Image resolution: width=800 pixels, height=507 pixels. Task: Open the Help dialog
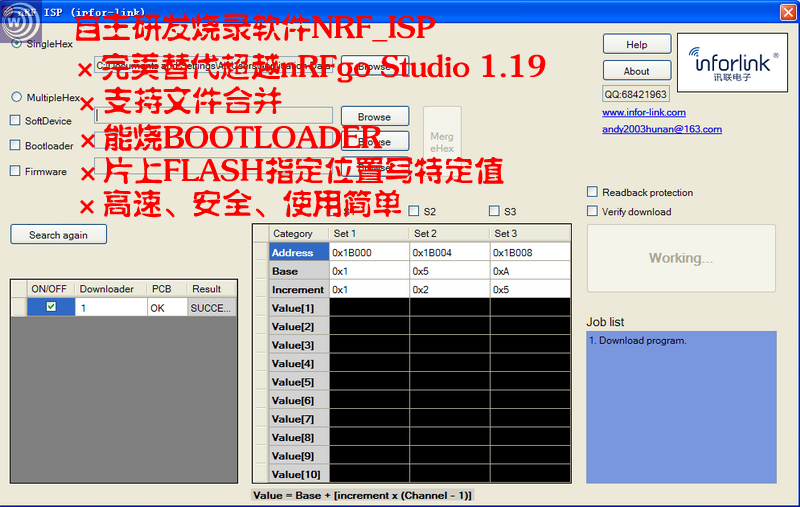(x=637, y=44)
